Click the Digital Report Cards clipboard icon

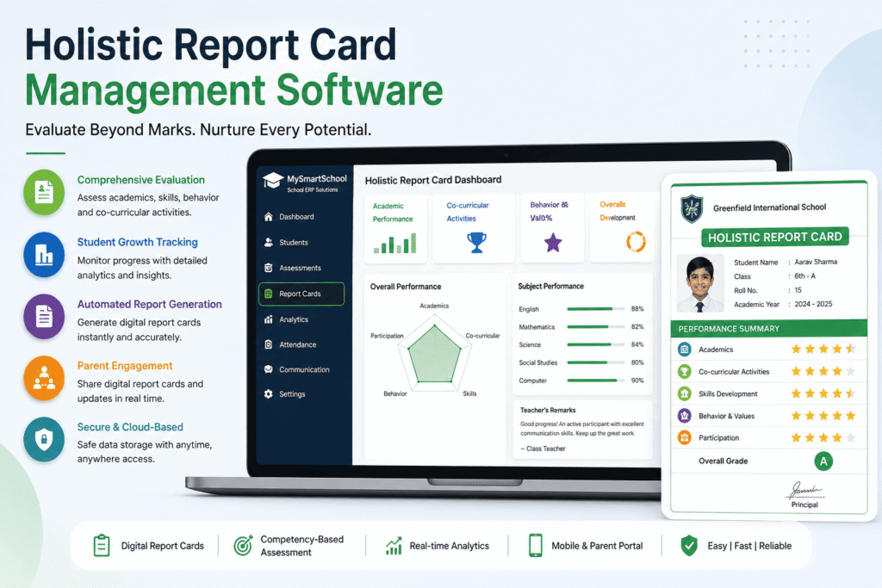[x=102, y=545]
